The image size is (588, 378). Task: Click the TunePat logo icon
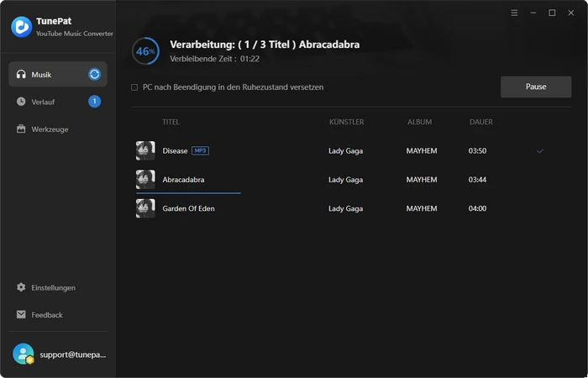[x=21, y=27]
